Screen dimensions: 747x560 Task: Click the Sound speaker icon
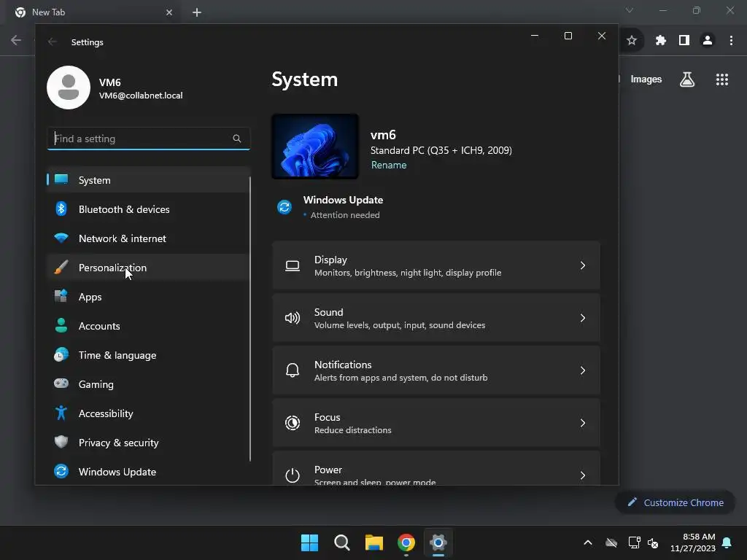pos(293,318)
